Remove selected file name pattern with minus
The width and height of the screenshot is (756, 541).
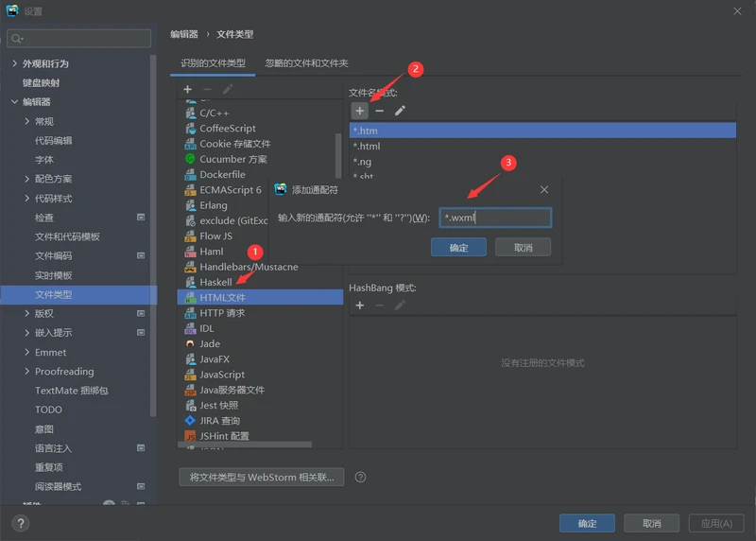point(380,111)
